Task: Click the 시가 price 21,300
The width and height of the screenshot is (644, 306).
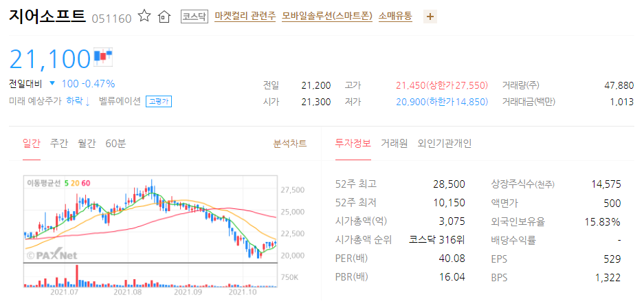Action: 316,102
